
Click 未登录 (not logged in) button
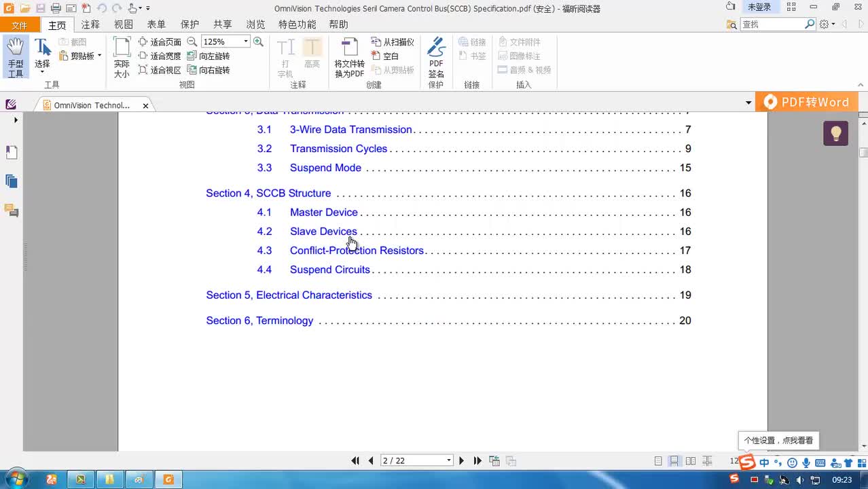[759, 7]
